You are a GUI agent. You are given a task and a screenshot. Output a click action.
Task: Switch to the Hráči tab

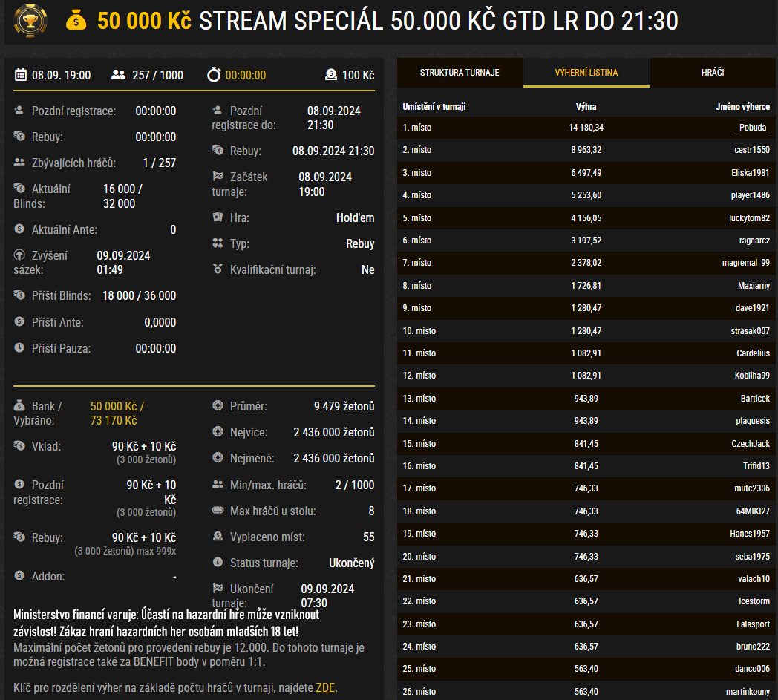point(713,73)
